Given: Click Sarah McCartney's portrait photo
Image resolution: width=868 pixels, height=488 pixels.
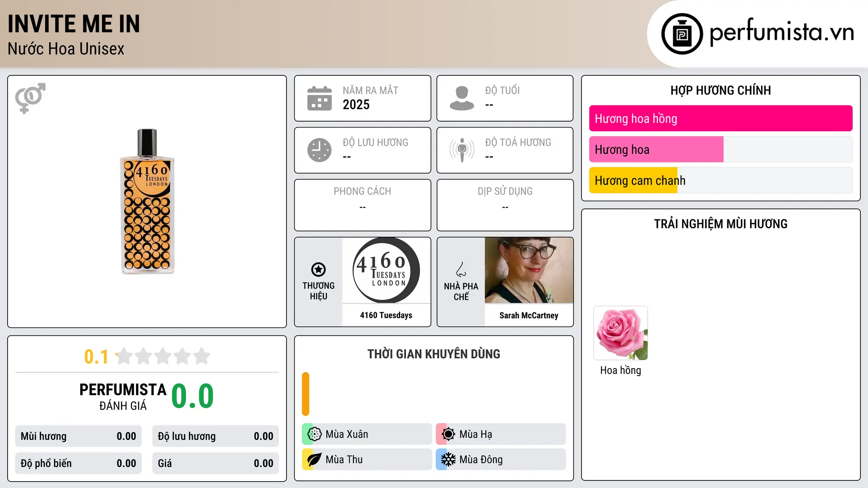Looking at the screenshot, I should pos(529,270).
